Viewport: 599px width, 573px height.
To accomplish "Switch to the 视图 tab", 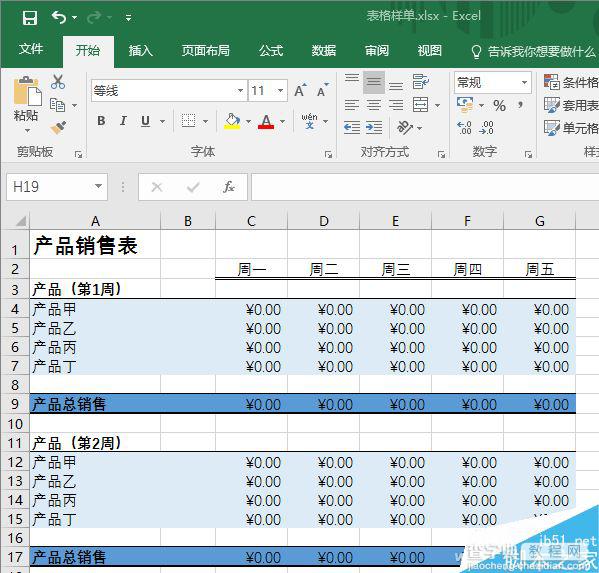I will click(x=429, y=50).
